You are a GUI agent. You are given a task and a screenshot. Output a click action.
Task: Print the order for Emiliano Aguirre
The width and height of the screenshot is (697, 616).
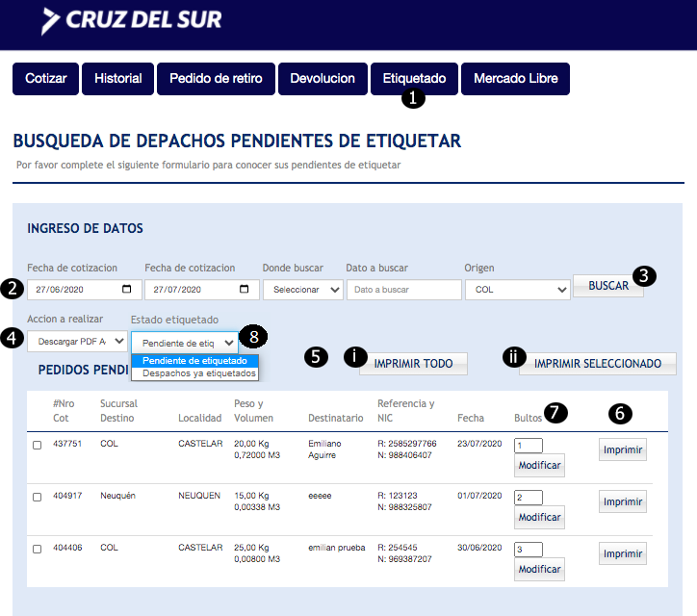pos(622,449)
